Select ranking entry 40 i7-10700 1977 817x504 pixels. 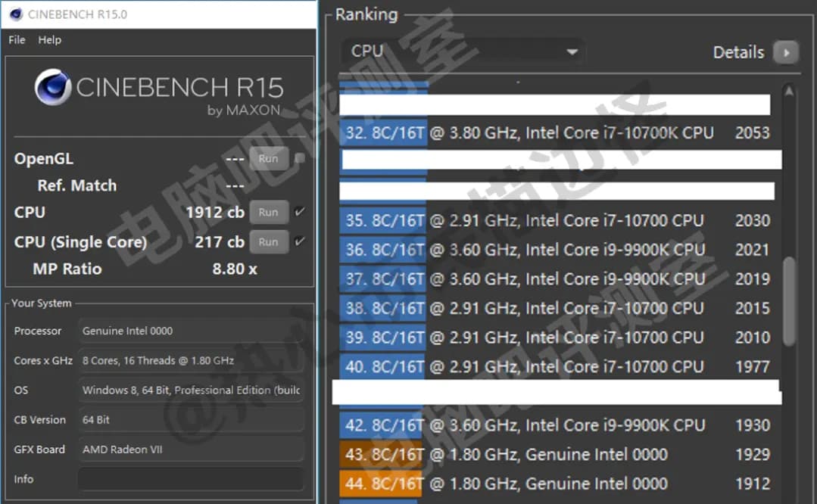[557, 366]
